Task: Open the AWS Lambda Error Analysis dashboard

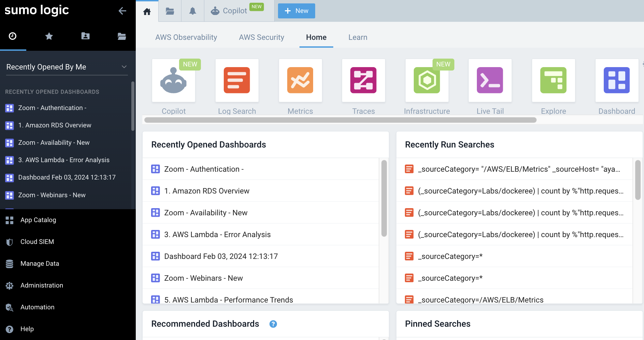Action: [x=217, y=234]
